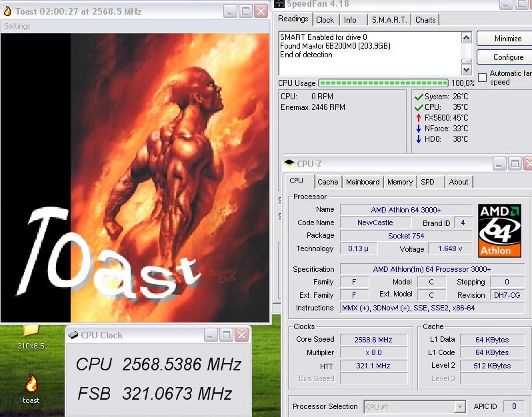Viewport: 532px width, 417px height.
Task: Select SpeedFan Readings tab
Action: 293,19
